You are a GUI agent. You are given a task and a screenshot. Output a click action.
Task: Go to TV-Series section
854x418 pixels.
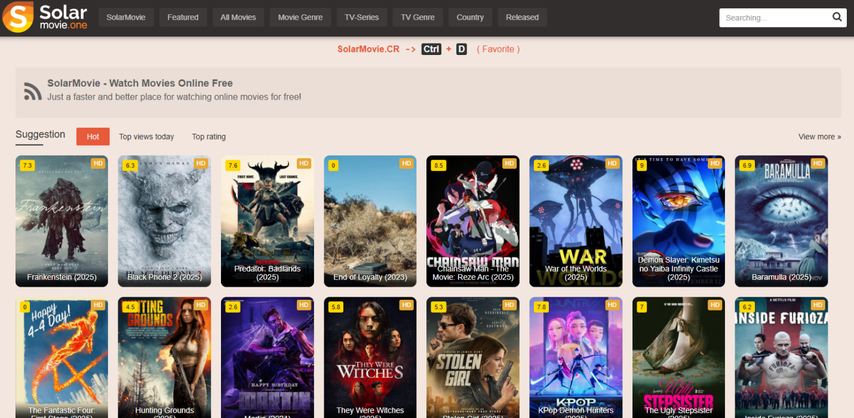(x=361, y=17)
